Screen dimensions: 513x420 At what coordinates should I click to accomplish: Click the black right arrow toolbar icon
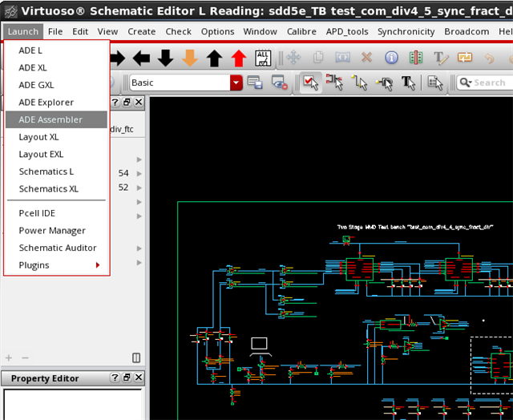click(x=118, y=59)
